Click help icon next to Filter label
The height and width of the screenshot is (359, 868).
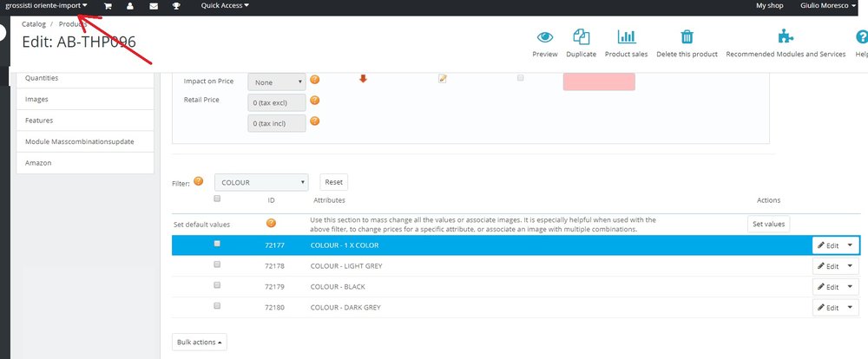pyautogui.click(x=198, y=181)
